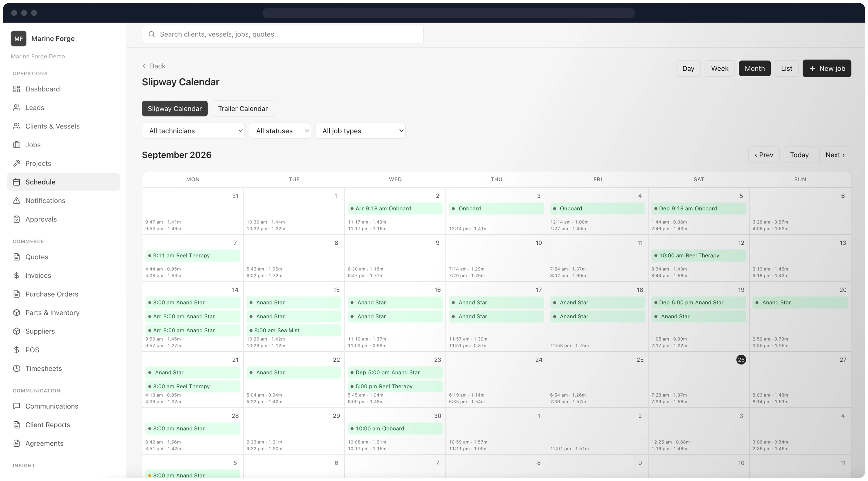868x481 pixels.
Task: Click the plus icon on New job
Action: point(812,68)
